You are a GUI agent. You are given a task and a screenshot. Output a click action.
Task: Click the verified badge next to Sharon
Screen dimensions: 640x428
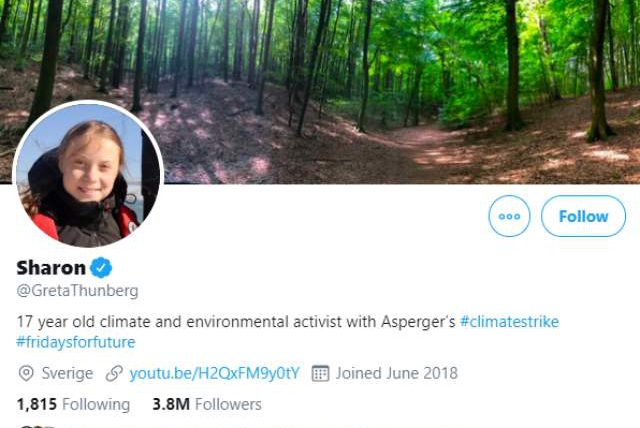point(102,268)
